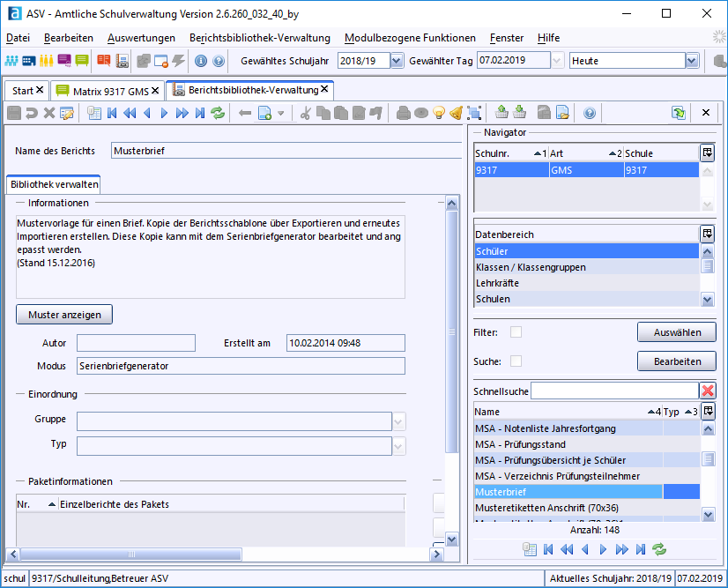The width and height of the screenshot is (728, 588).
Task: Go to previous record in report toolbar
Action: click(147, 113)
